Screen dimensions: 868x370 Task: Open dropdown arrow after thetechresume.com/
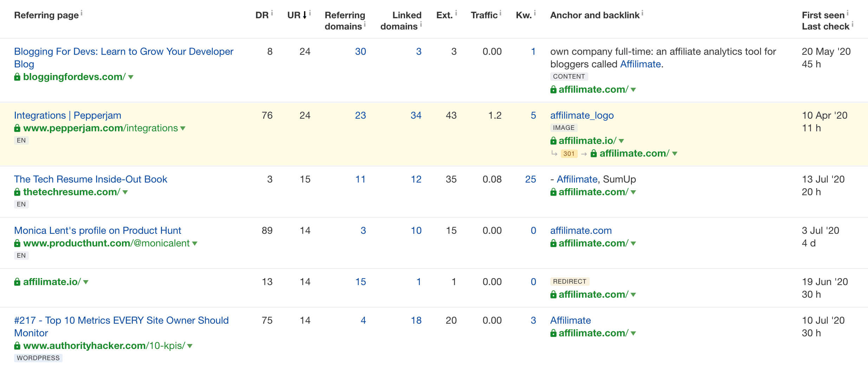(125, 192)
